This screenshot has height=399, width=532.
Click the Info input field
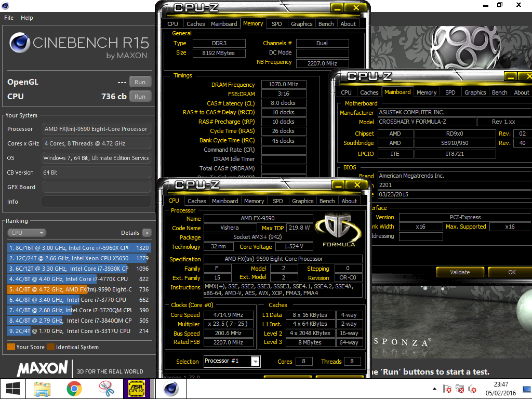tap(96, 202)
